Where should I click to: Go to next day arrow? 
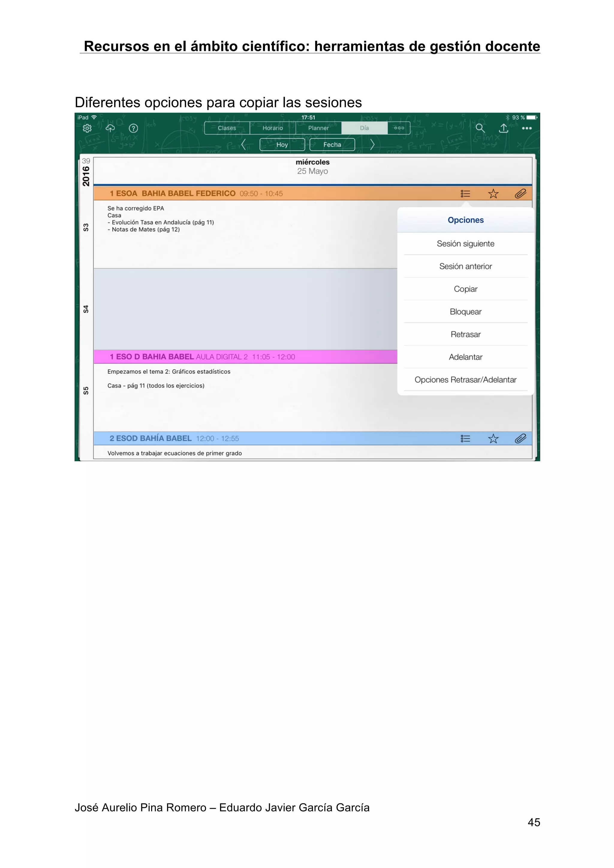coord(372,144)
